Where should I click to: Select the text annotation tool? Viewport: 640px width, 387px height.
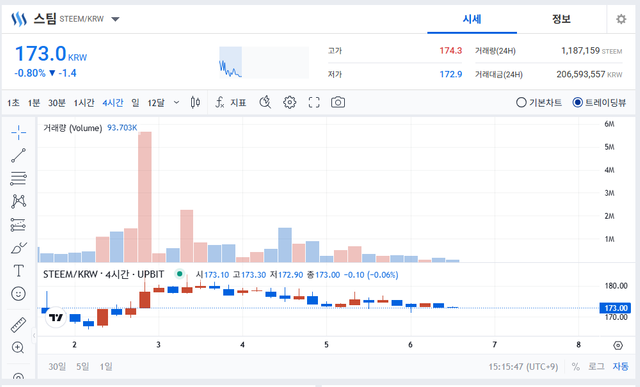(18, 271)
